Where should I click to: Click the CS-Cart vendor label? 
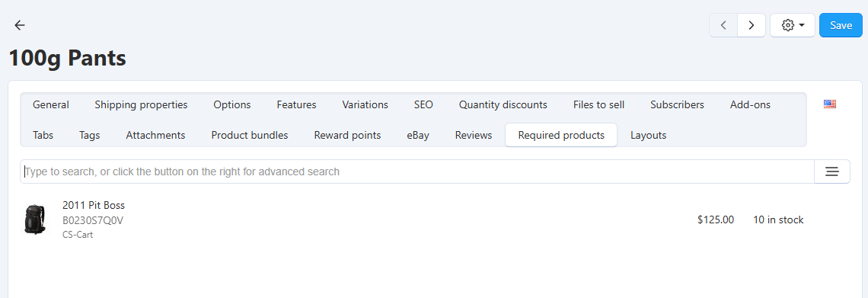[x=78, y=235]
